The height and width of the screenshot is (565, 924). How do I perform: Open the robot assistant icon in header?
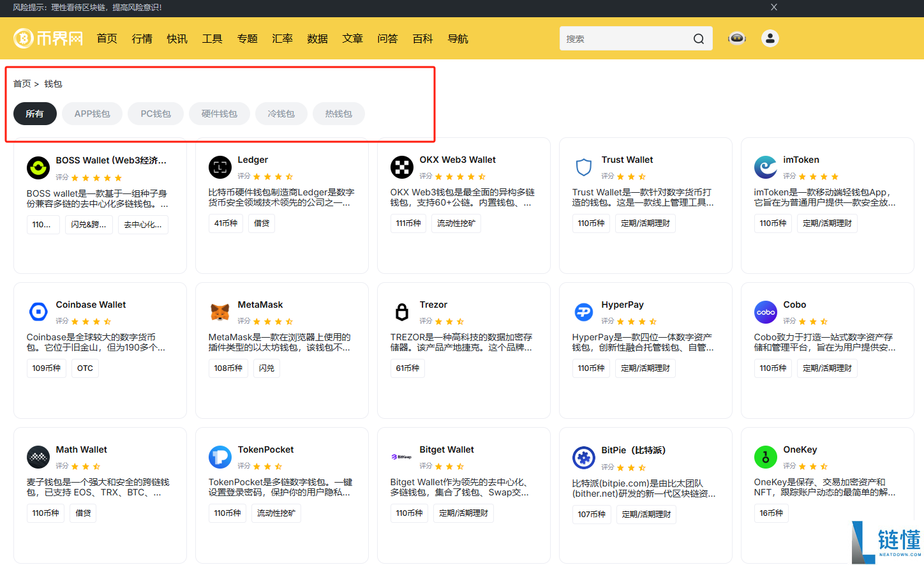[737, 38]
